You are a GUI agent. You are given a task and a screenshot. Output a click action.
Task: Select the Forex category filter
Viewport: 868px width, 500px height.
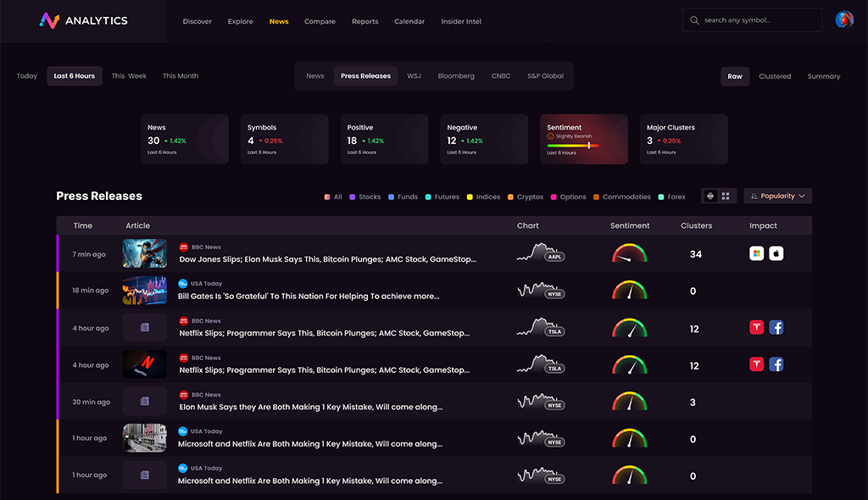pyautogui.click(x=671, y=197)
